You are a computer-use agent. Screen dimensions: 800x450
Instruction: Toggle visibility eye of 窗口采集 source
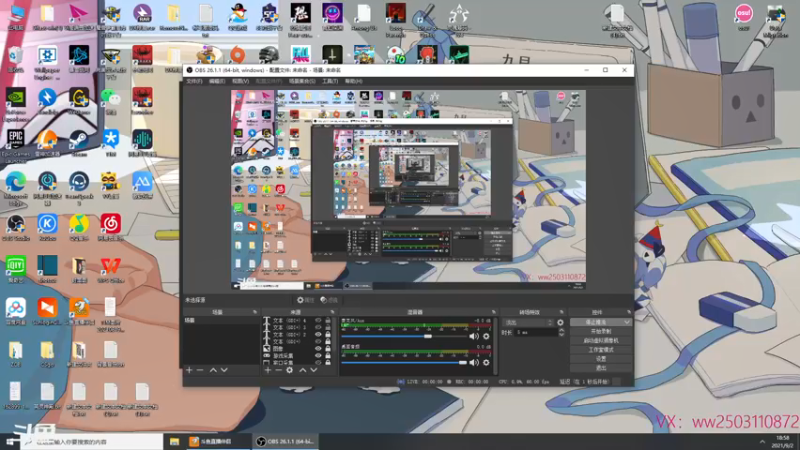pyautogui.click(x=318, y=363)
